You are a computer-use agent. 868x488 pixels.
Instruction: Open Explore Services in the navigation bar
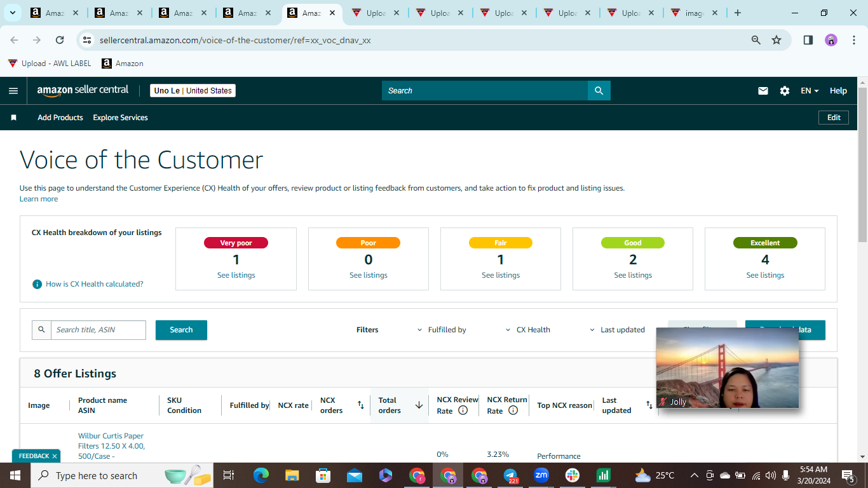[x=120, y=118]
